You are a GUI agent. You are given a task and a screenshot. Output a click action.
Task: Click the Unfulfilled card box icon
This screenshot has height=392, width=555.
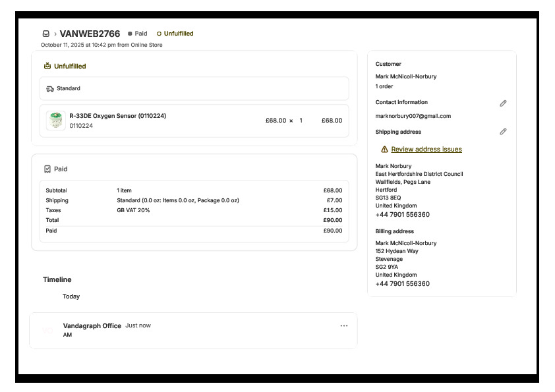click(x=47, y=66)
